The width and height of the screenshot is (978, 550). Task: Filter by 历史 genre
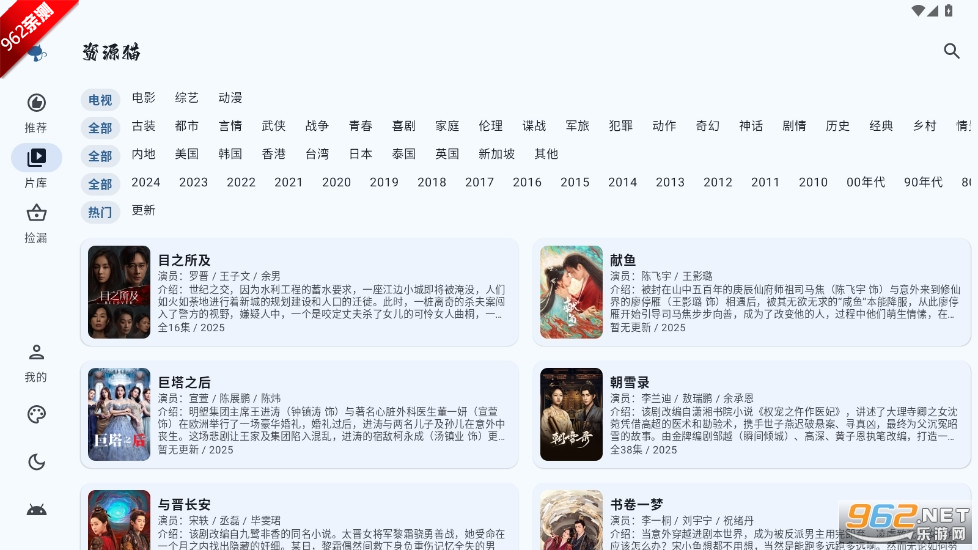(838, 126)
